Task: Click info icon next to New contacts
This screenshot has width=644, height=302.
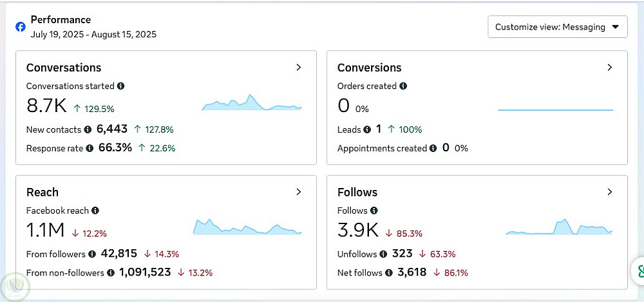Action: point(88,129)
